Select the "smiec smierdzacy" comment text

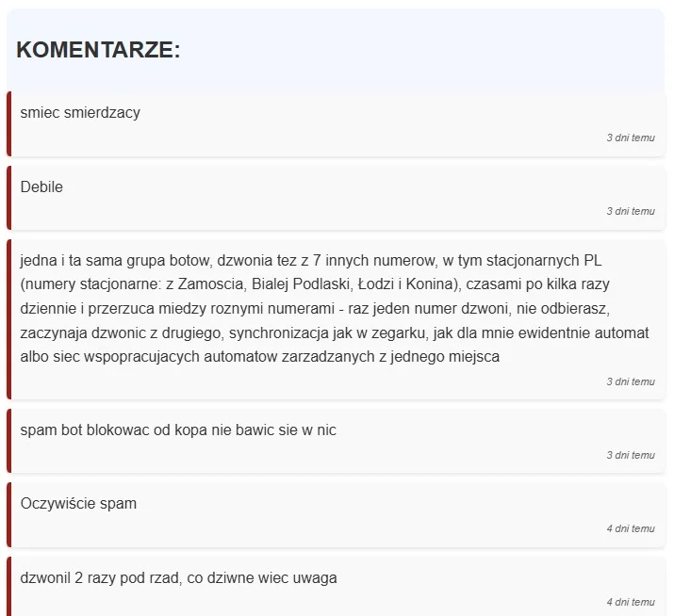tap(80, 112)
